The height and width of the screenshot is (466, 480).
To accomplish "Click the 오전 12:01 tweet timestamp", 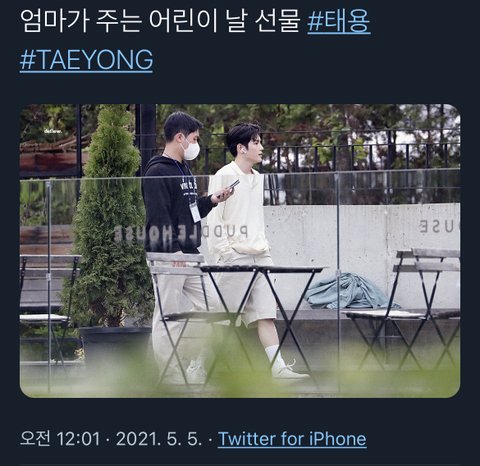I will [x=60, y=438].
